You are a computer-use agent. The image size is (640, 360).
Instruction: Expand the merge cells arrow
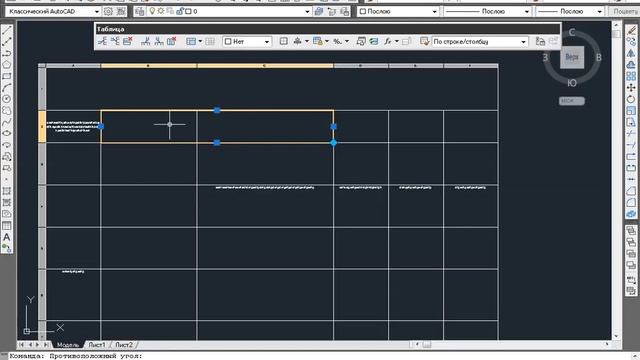tap(200, 41)
